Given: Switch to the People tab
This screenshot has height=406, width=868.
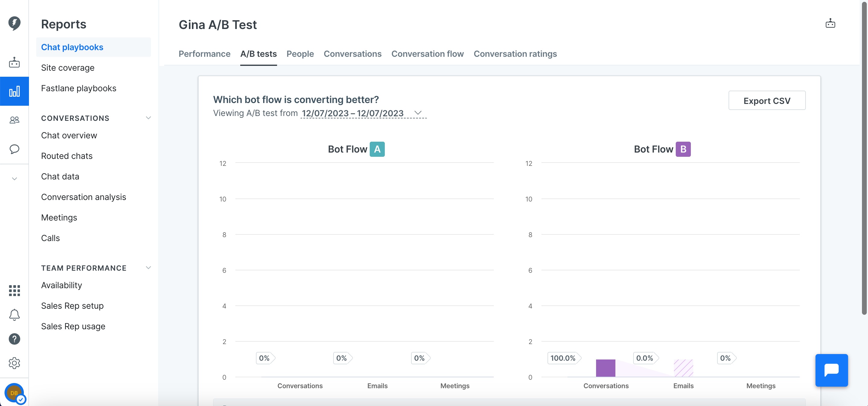Looking at the screenshot, I should pyautogui.click(x=300, y=54).
